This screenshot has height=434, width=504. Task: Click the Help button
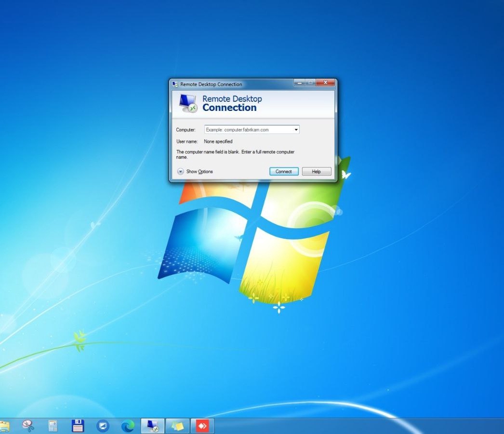316,171
